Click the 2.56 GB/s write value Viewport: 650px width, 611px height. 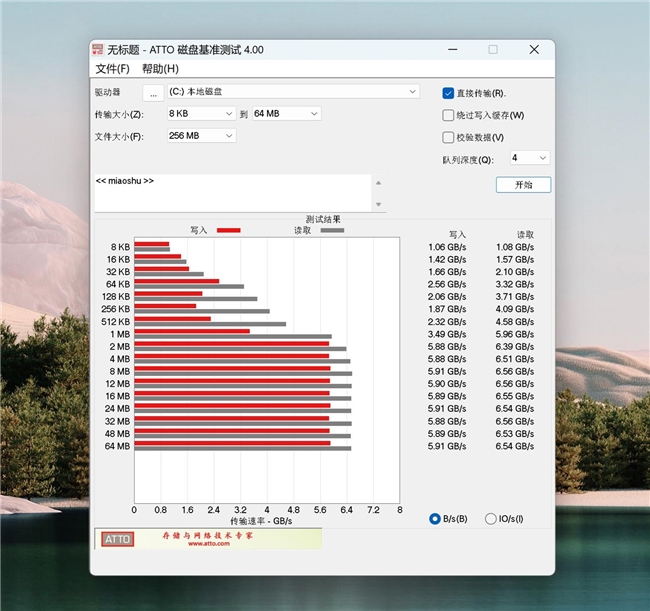tap(447, 284)
